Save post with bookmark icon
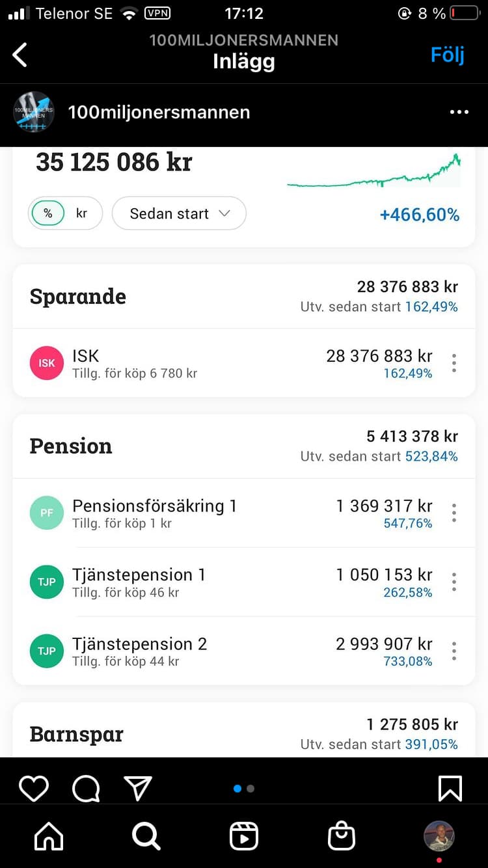488x868 pixels. (x=450, y=789)
